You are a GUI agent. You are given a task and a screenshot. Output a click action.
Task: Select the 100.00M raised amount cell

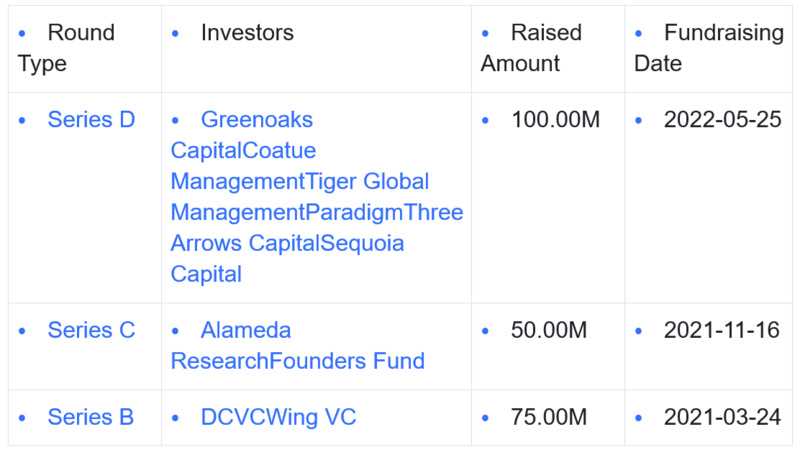pos(555,120)
